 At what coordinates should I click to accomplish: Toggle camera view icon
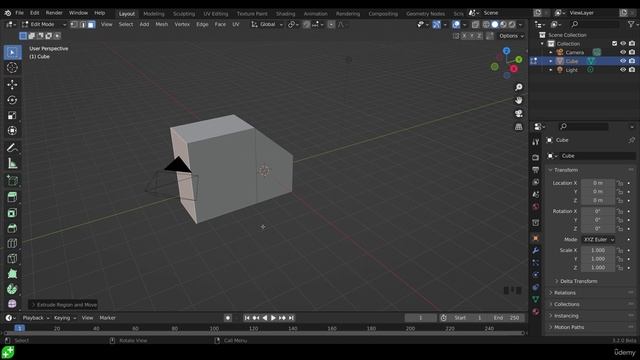518,113
